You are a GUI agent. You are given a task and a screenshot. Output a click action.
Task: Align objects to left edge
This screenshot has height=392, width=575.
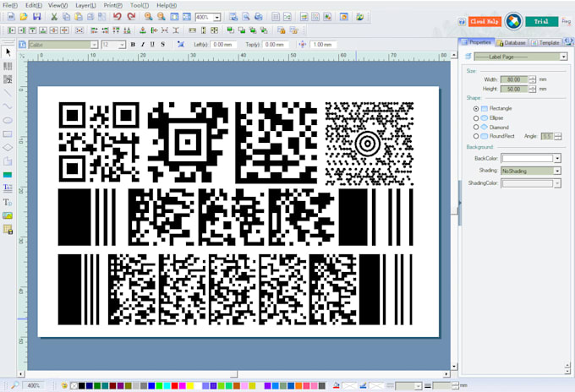tap(12, 30)
